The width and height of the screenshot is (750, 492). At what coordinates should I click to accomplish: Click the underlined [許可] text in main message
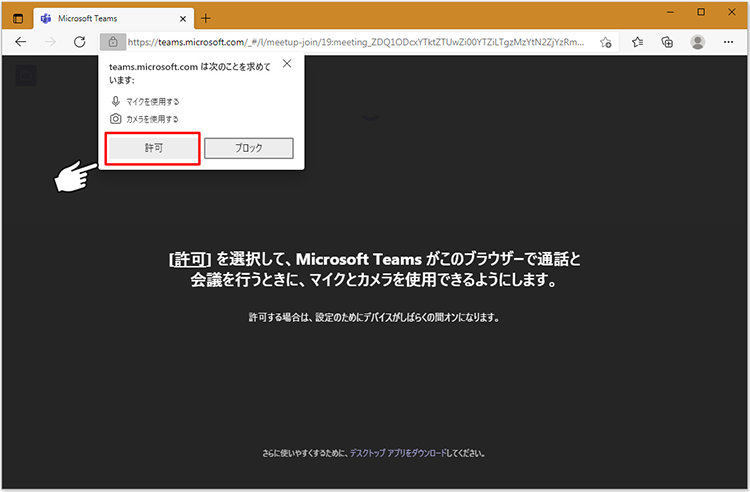coord(189,260)
